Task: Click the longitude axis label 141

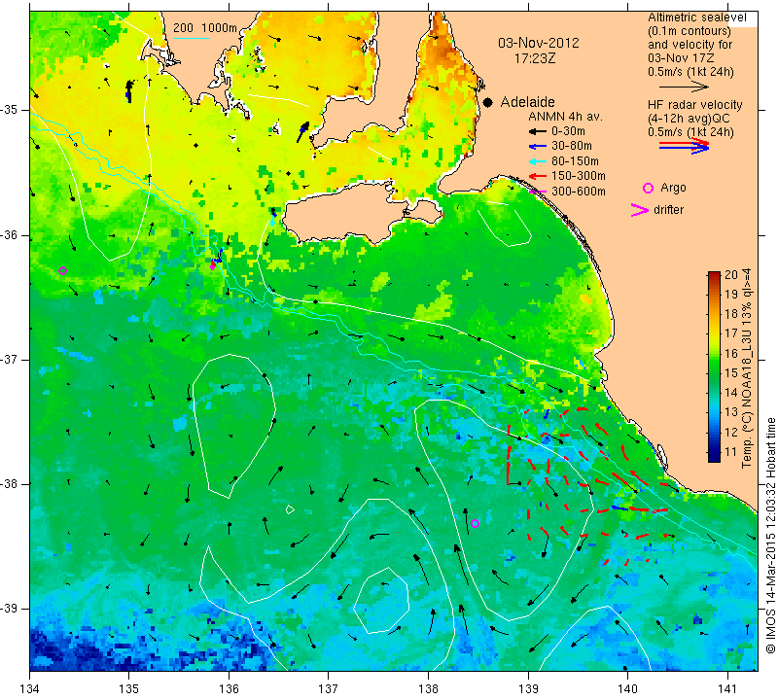Action: tap(727, 689)
